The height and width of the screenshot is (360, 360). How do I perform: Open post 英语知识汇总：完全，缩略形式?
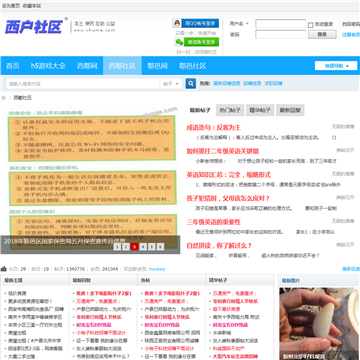coord(228,175)
